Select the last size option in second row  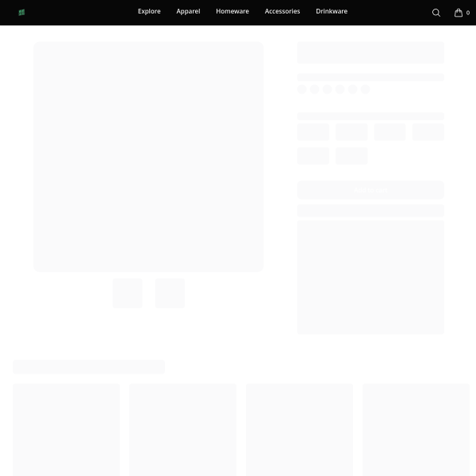(351, 155)
